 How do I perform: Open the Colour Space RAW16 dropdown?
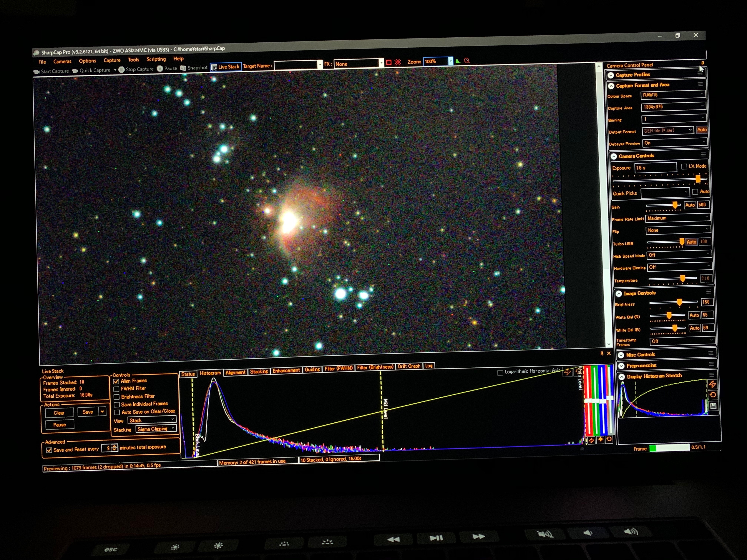point(673,95)
